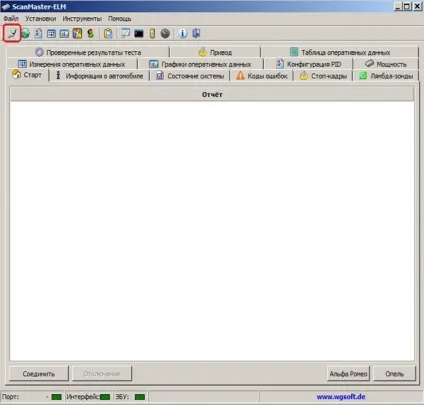The image size is (424, 406).
Task: Click the Интерфейс green status indicator
Action: click(x=105, y=397)
